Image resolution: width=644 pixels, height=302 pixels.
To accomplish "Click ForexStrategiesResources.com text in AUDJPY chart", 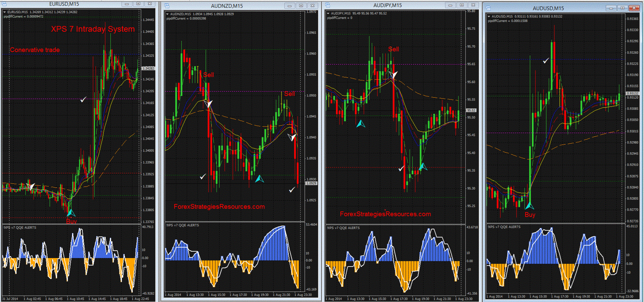I will [385, 214].
